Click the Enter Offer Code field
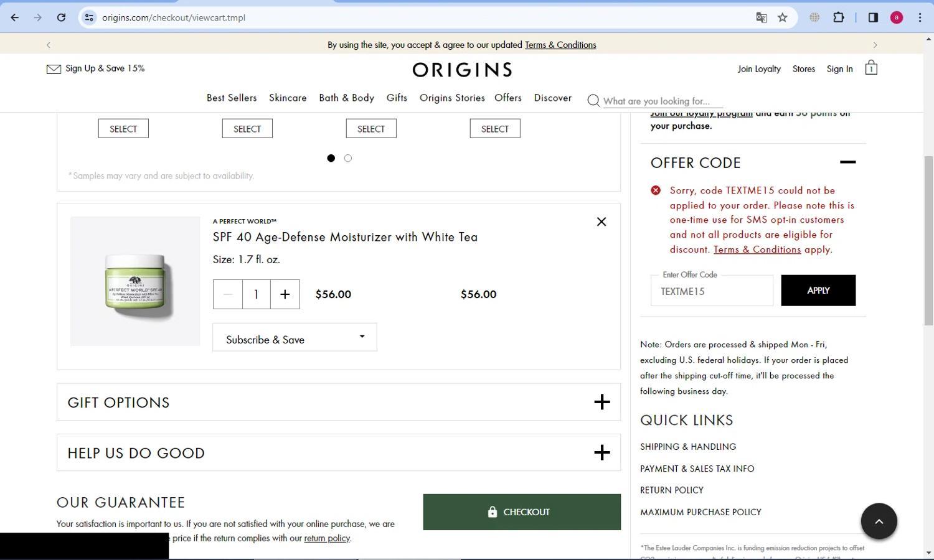The image size is (934, 560). (x=712, y=291)
